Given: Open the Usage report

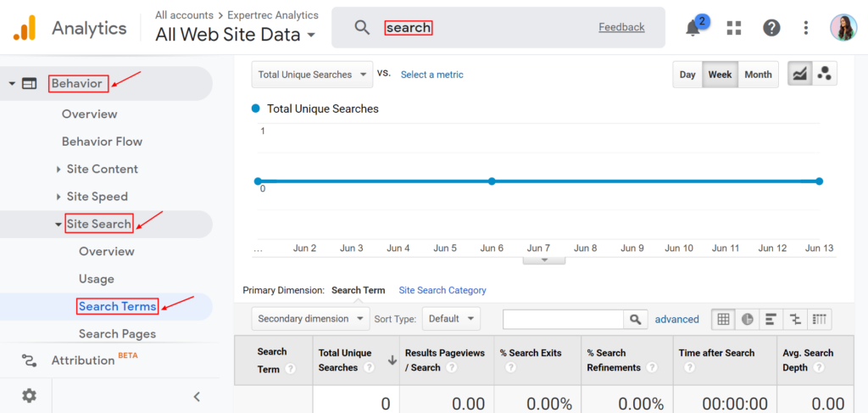Looking at the screenshot, I should point(97,279).
